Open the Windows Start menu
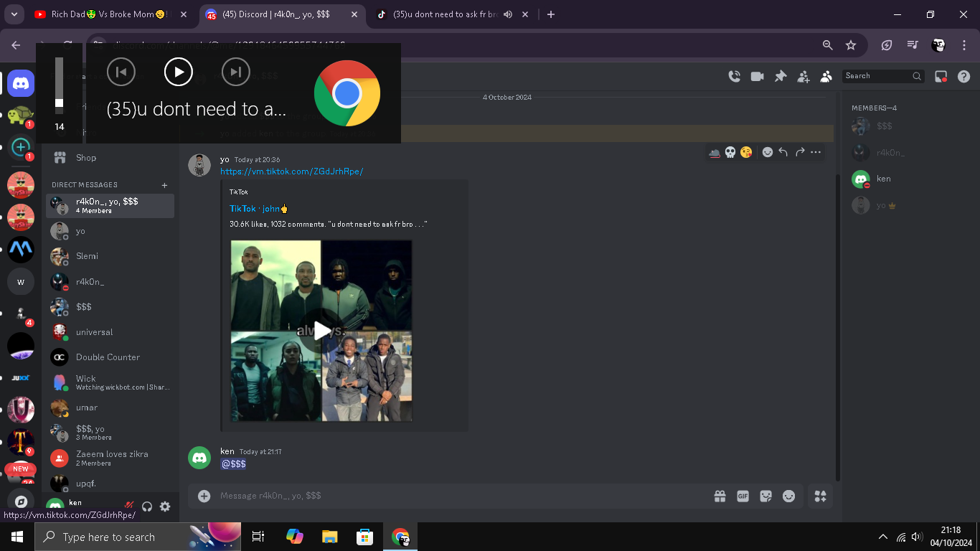The image size is (980, 551). tap(17, 537)
